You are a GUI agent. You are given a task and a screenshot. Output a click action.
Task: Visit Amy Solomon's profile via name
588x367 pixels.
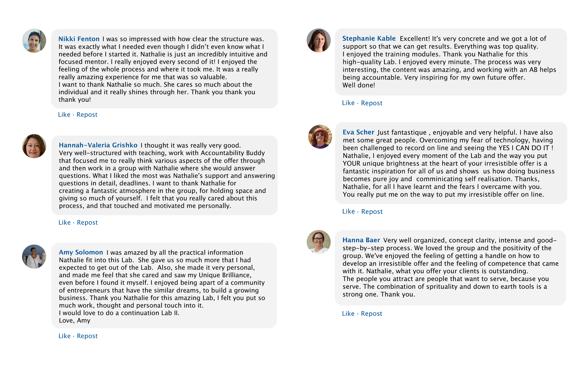[x=81, y=252]
